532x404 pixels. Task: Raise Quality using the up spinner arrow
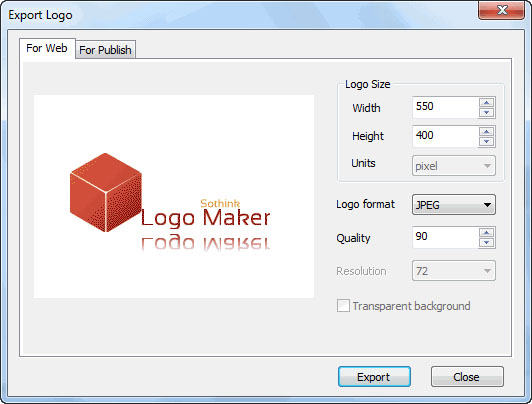487,233
